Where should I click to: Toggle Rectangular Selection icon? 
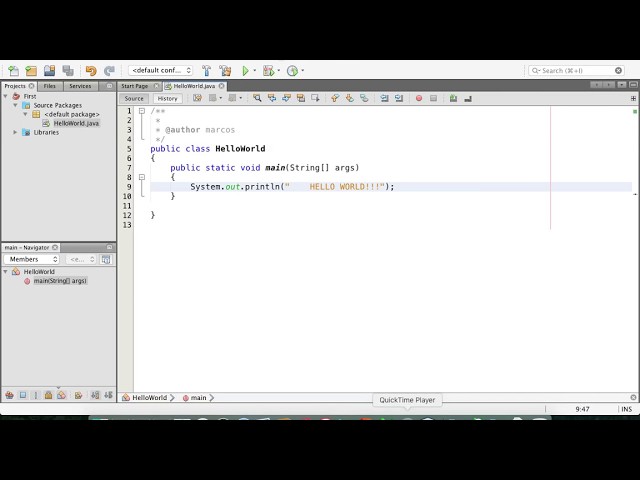tap(315, 98)
